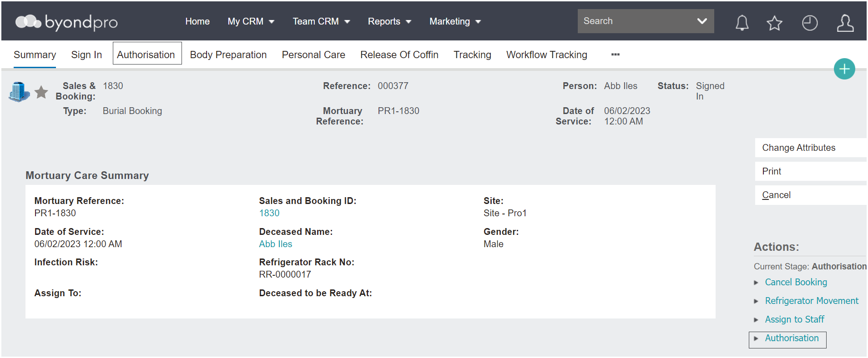Screen dimensions: 868x358
Task: Switch to the Release Of Coffin tab
Action: pyautogui.click(x=399, y=55)
